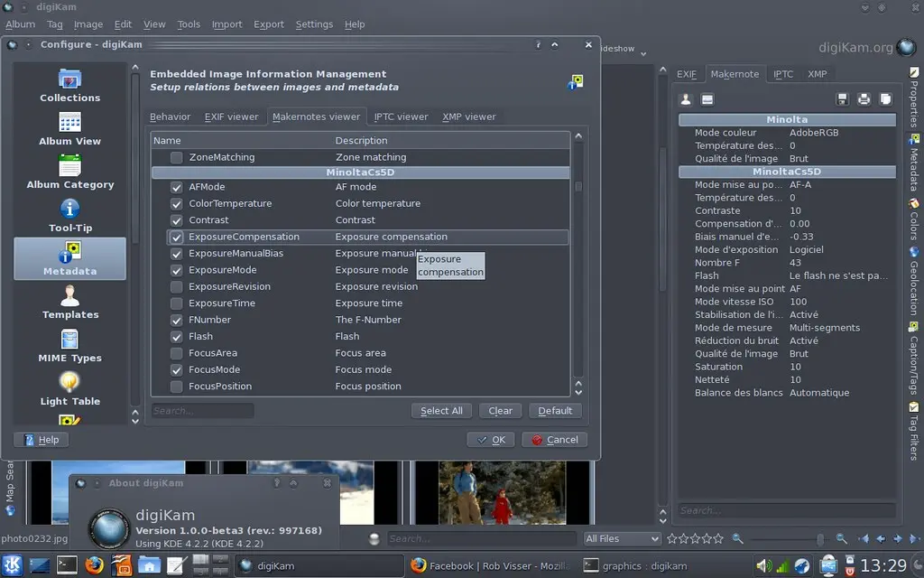Print metadata using the printer icon
924x578 pixels.
coord(864,99)
